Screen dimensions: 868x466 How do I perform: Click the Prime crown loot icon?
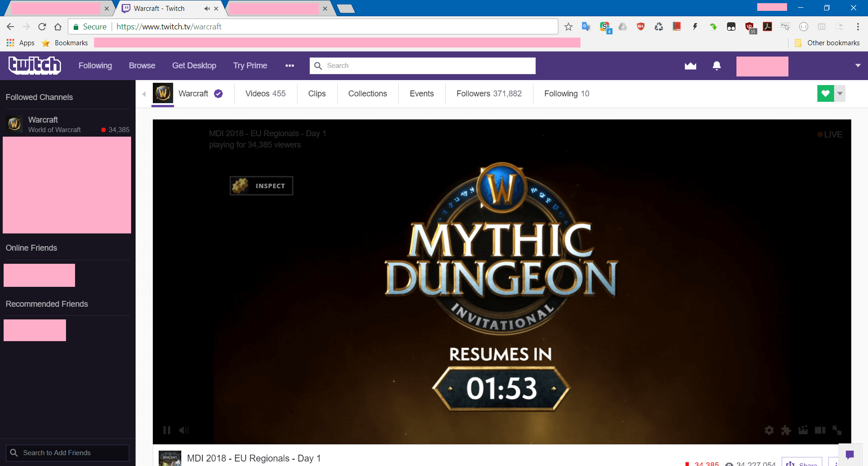[690, 66]
